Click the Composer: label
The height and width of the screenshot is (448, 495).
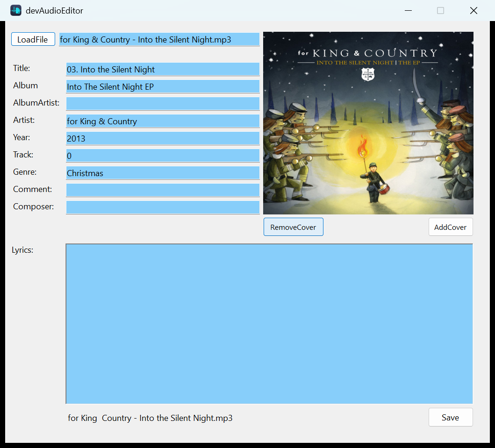tap(34, 206)
